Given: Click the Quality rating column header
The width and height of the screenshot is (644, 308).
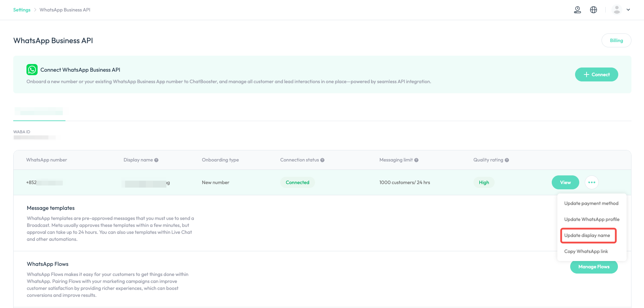Looking at the screenshot, I should tap(488, 160).
